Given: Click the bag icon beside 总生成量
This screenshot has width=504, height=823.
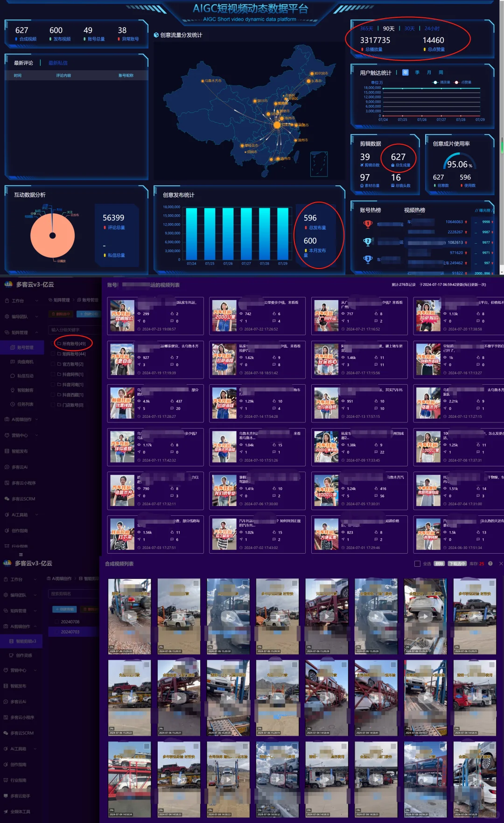Looking at the screenshot, I should click(x=392, y=165).
